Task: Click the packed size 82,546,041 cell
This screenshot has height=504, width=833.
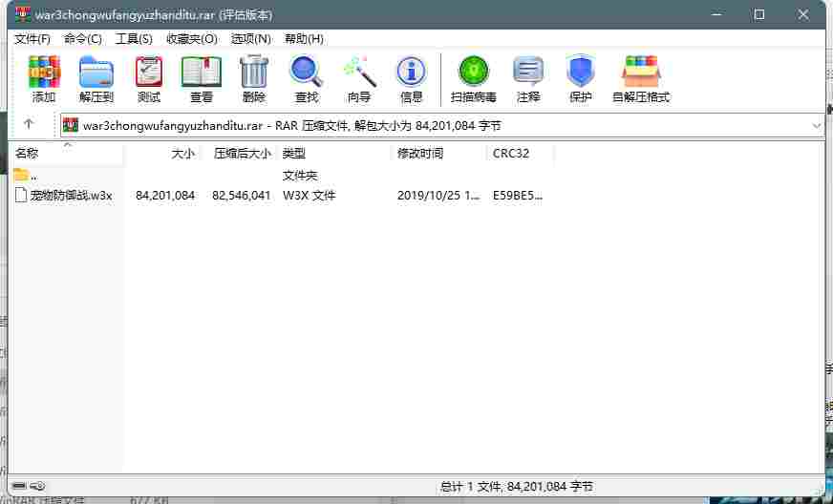Action: pos(242,196)
